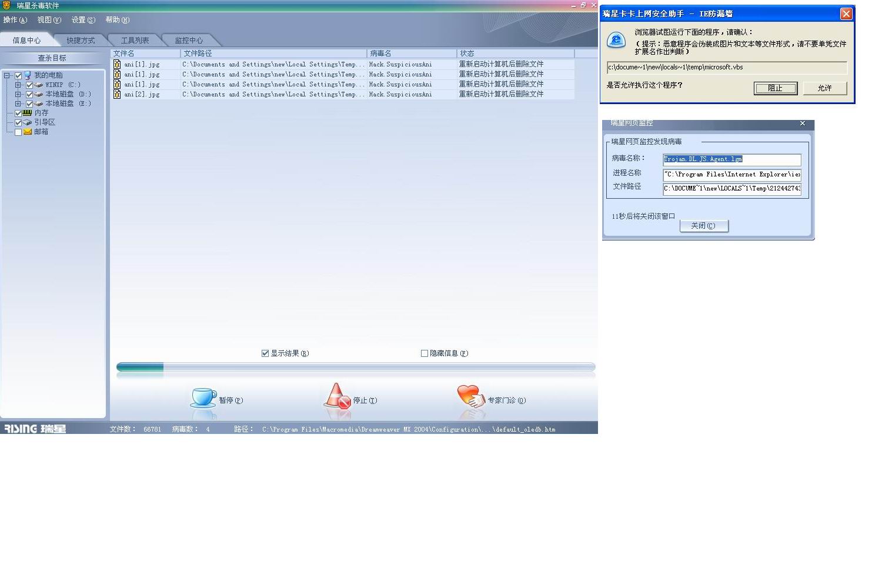Click the 邮箱 envelope icon
This screenshot has height=588, width=882.
27,132
